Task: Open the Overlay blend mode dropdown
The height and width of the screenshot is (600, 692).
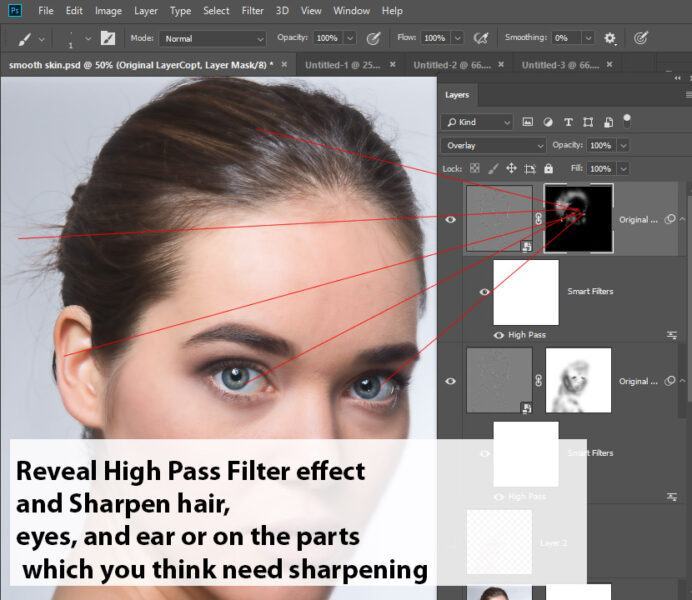Action: (494, 146)
